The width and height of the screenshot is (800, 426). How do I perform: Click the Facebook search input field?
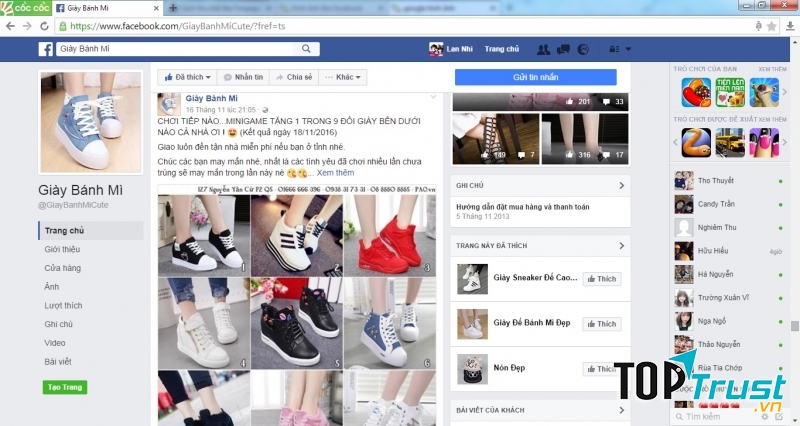tap(175, 49)
